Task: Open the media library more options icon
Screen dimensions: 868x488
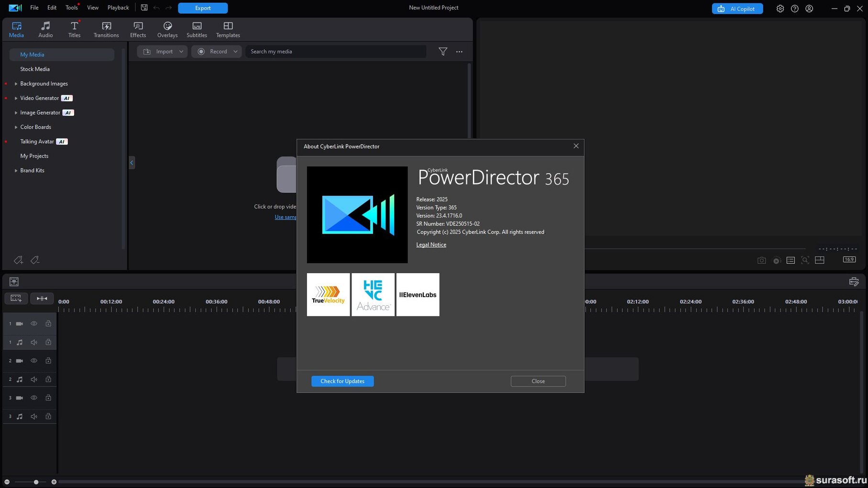Action: click(459, 52)
